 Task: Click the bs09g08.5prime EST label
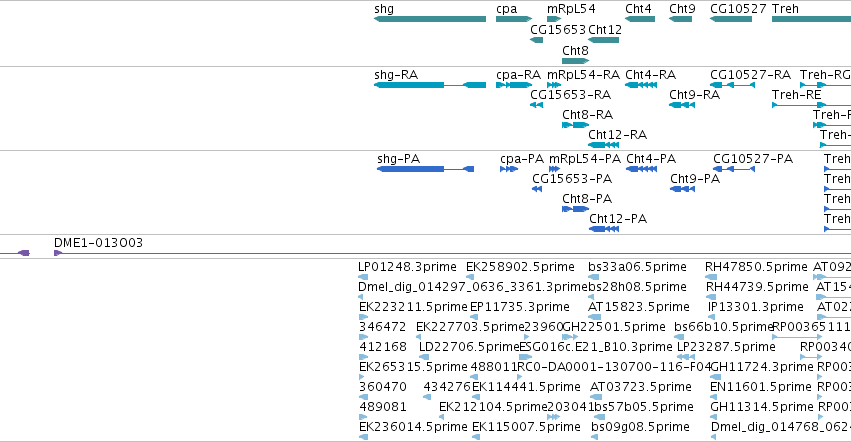point(640,428)
